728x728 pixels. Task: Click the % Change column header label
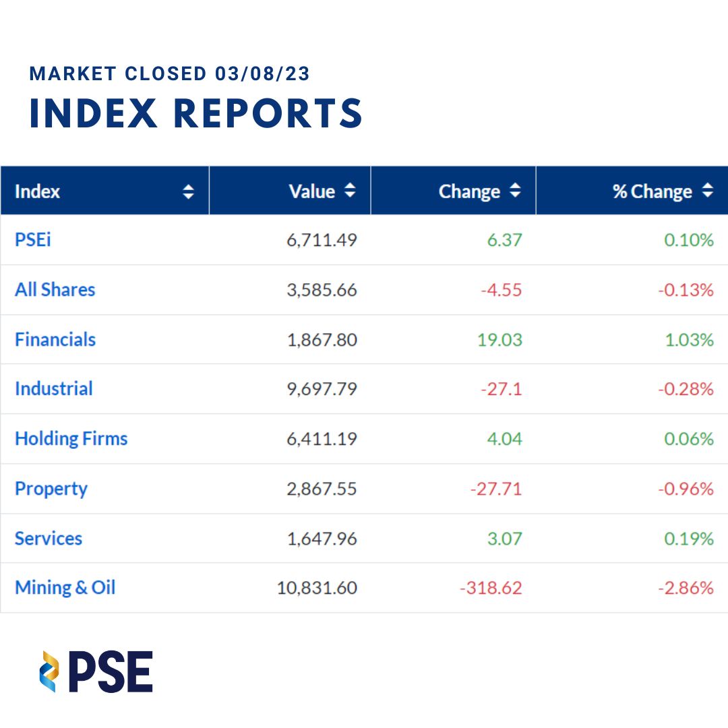(x=652, y=191)
